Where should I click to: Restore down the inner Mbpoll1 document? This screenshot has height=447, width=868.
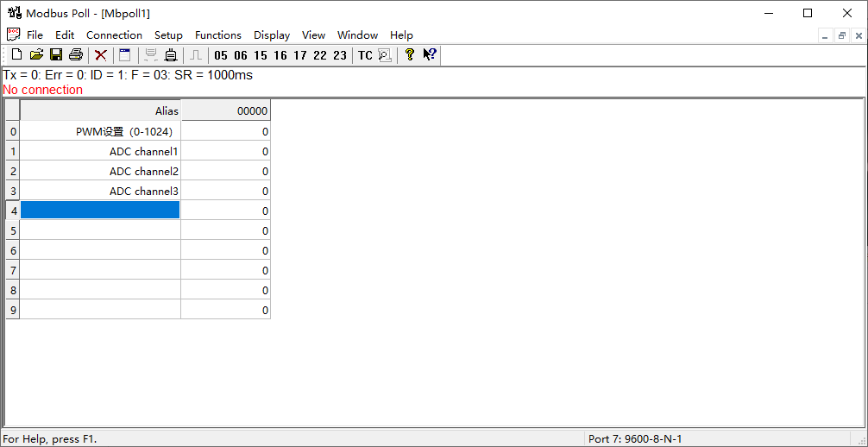pyautogui.click(x=842, y=36)
